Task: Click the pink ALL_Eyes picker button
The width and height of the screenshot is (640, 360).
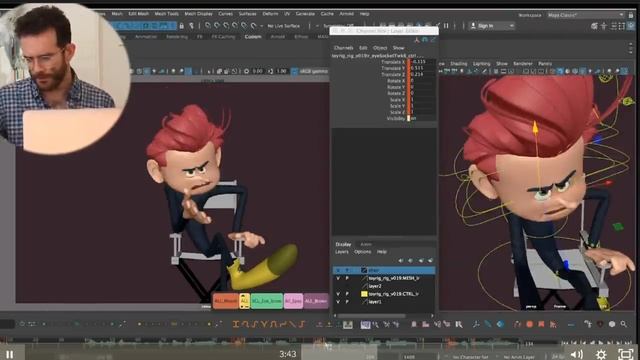Action: (293, 301)
